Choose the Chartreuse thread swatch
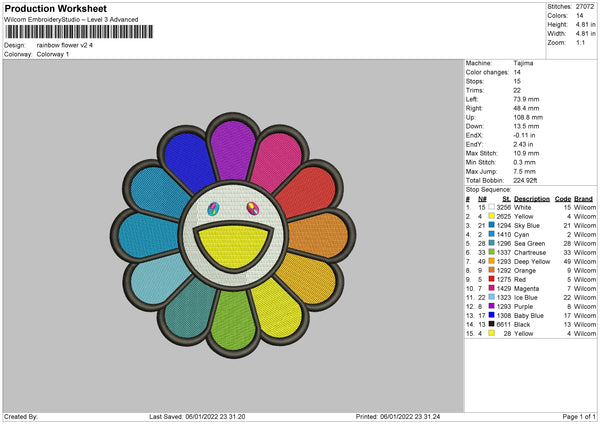The width and height of the screenshot is (600, 424). click(x=491, y=252)
